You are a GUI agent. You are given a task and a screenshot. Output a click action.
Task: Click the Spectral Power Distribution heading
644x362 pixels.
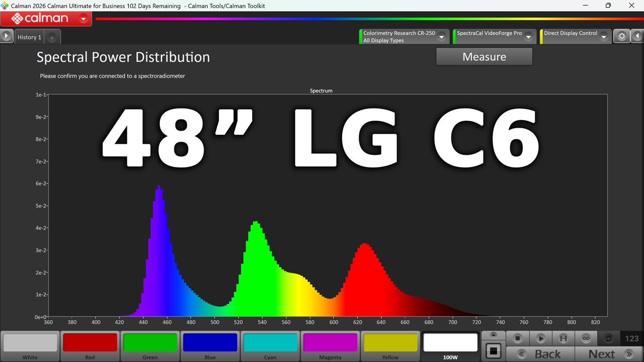tap(123, 57)
